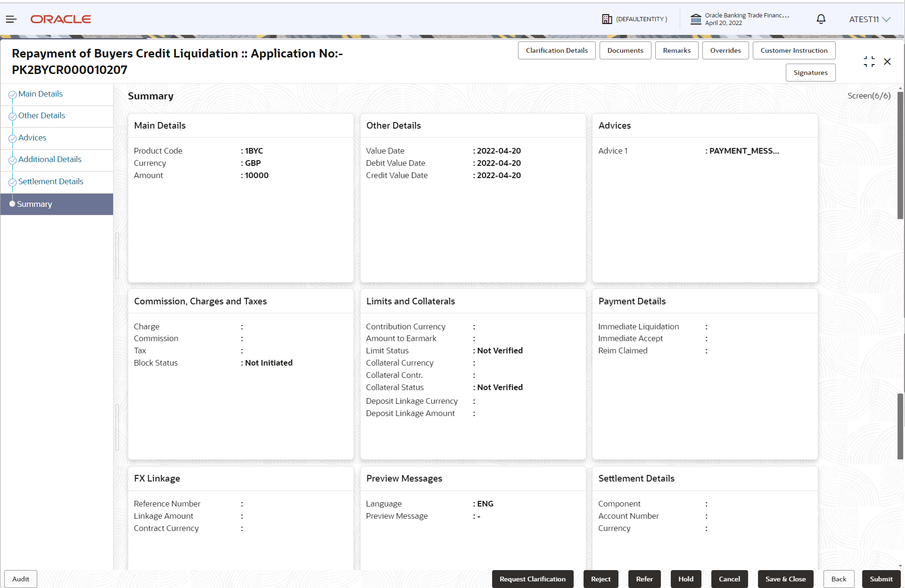
Task: Click the Request Clarification button
Action: coord(532,579)
